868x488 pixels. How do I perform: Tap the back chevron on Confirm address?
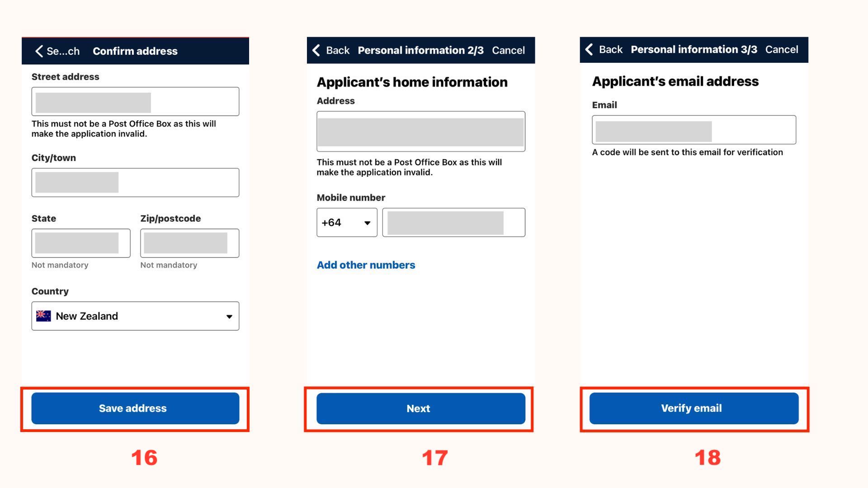tap(39, 51)
